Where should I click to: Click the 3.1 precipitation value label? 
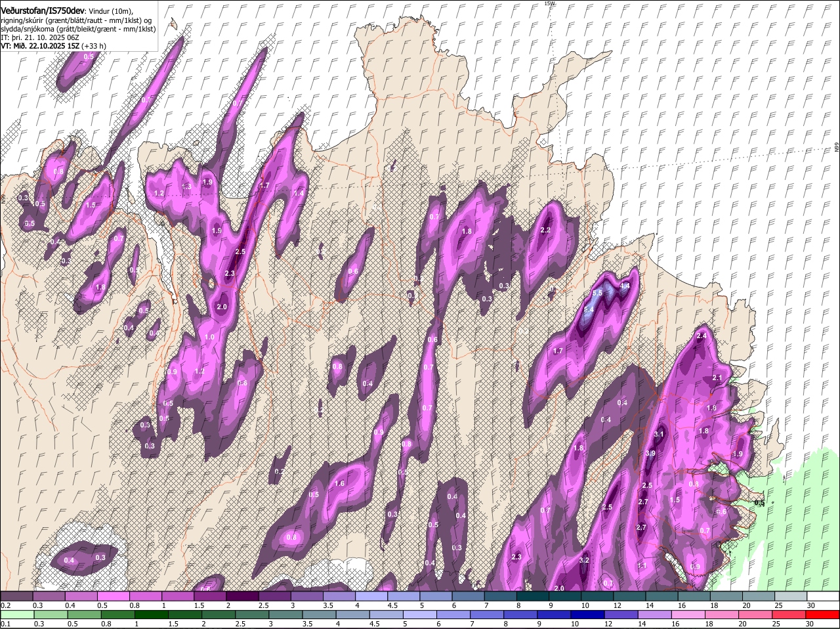(660, 434)
